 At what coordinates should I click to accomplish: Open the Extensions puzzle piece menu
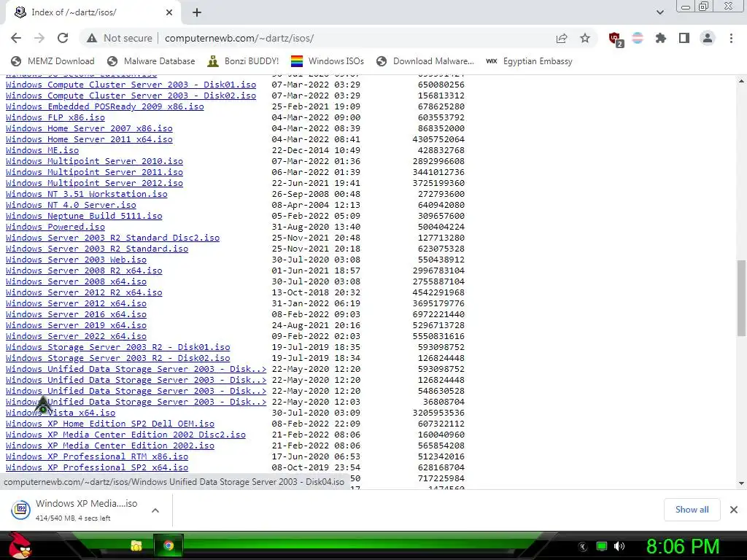point(661,38)
